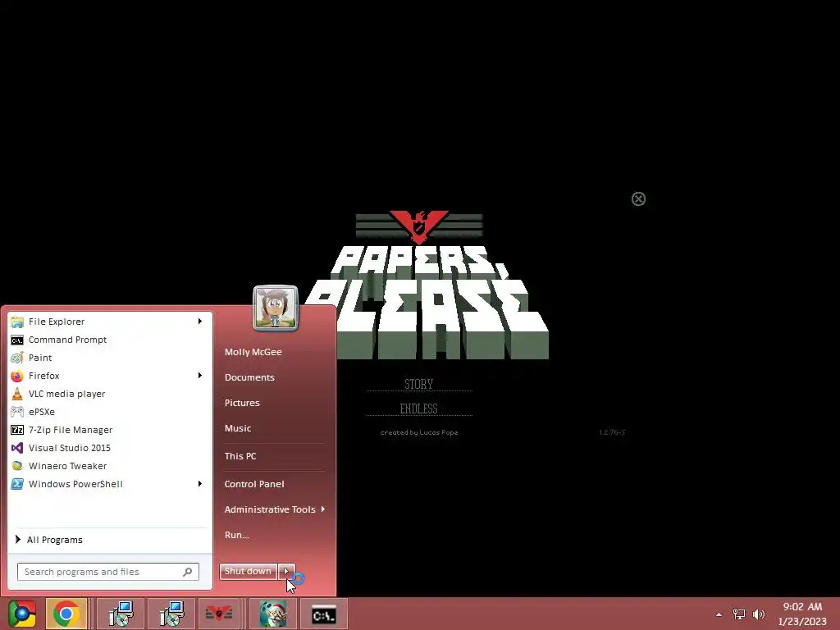Start ePSXe gamepad icon
840x630 pixels.
[17, 412]
